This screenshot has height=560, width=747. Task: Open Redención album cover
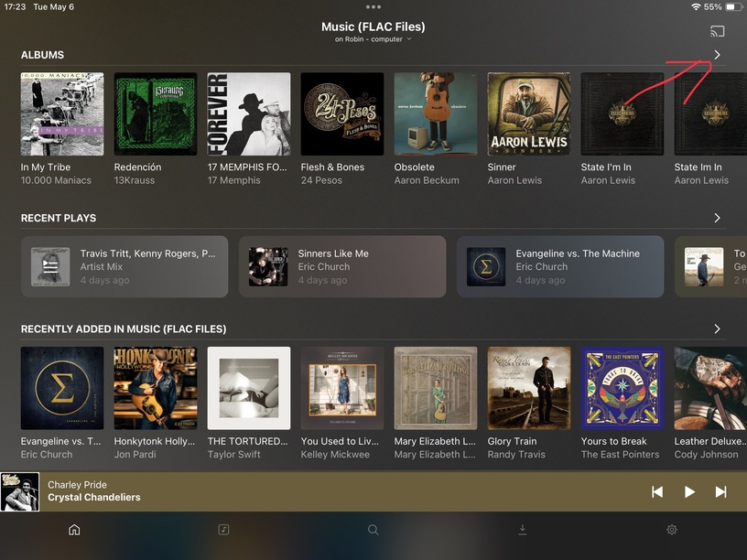pos(156,113)
